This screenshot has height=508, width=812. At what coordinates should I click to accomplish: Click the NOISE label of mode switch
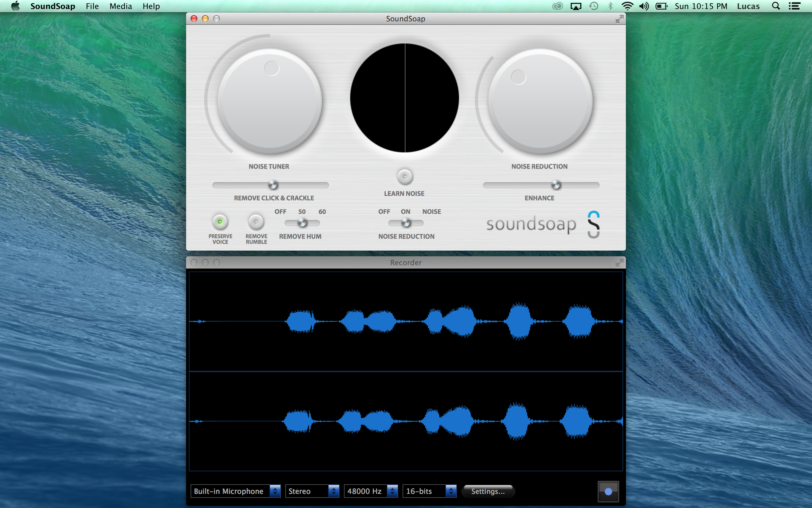(431, 212)
